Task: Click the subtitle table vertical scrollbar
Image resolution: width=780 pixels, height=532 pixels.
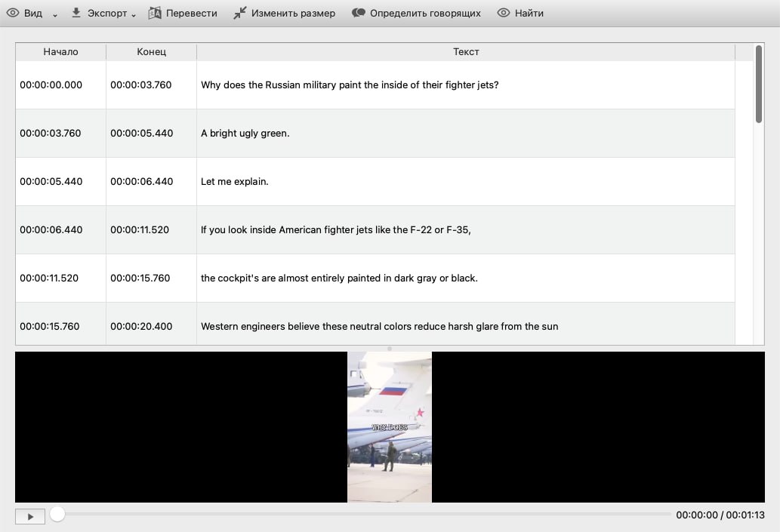Action: [759, 84]
